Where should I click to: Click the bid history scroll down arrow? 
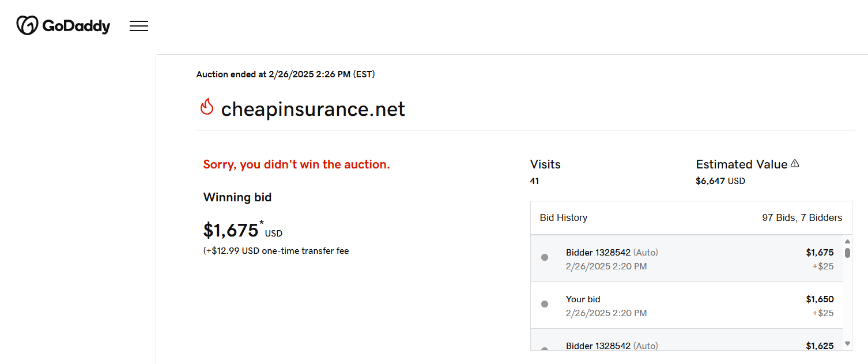click(847, 344)
